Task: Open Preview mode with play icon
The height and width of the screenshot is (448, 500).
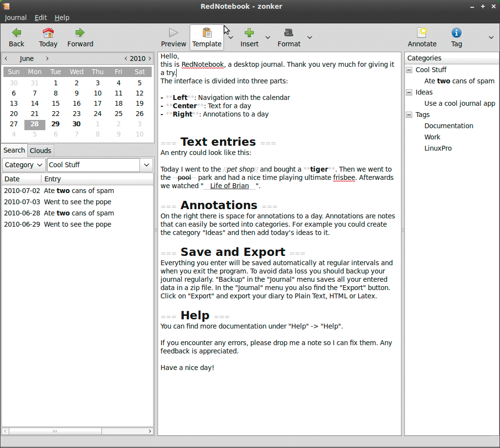Action: tap(173, 33)
